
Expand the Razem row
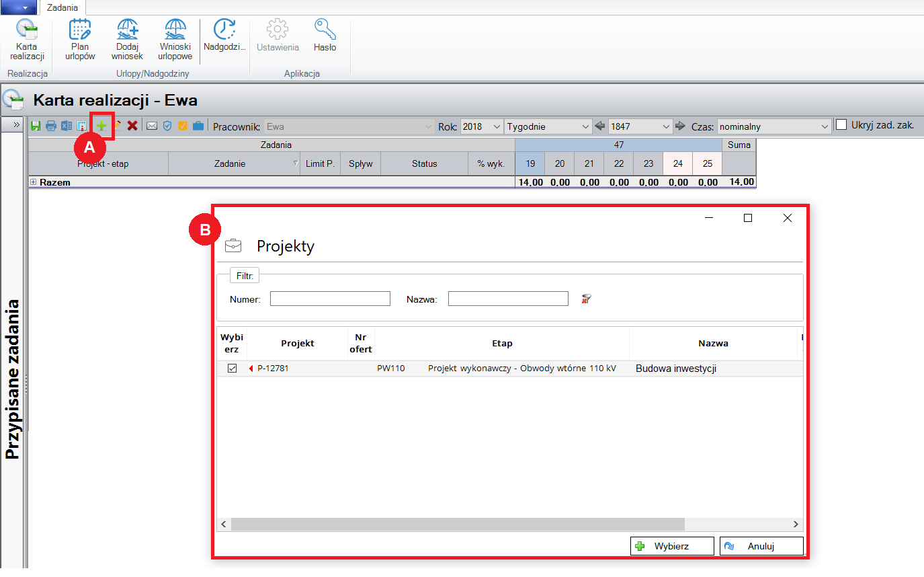33,182
